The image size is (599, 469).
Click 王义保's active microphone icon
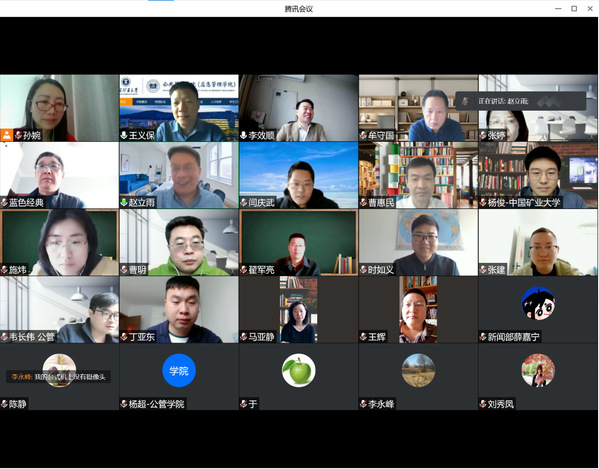124,135
